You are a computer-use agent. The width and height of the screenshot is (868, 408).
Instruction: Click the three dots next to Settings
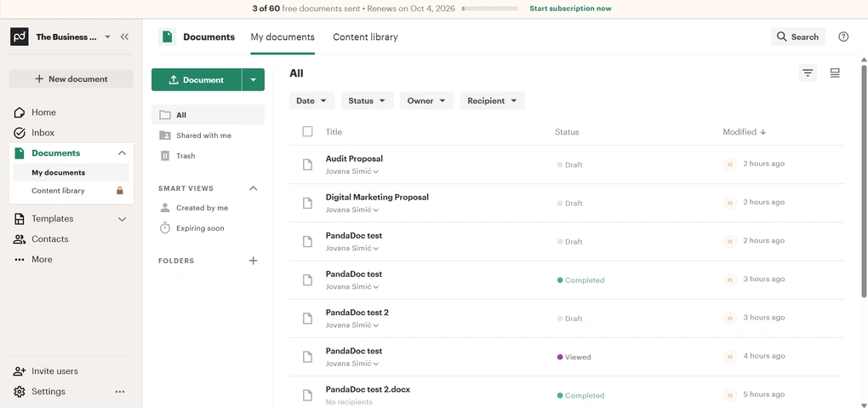[x=120, y=391]
